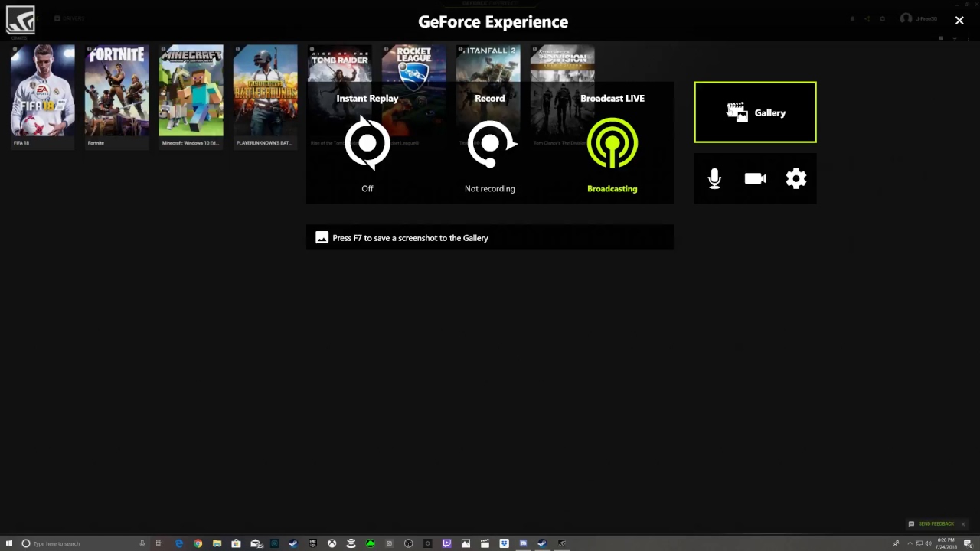Open the volume control in system tray
The width and height of the screenshot is (980, 551).
click(928, 543)
